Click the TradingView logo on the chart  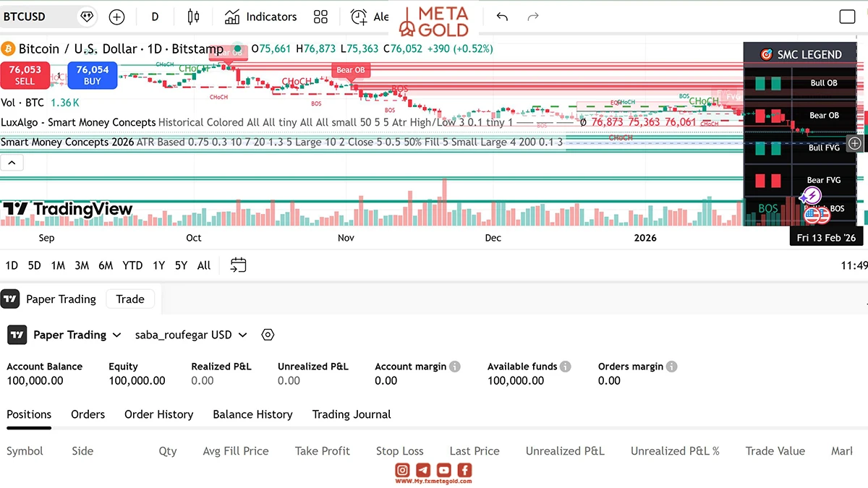(67, 210)
